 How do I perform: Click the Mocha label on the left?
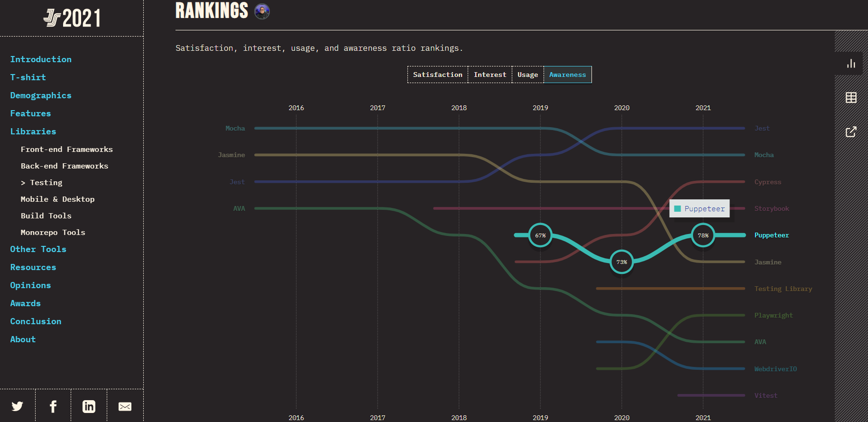pos(235,128)
